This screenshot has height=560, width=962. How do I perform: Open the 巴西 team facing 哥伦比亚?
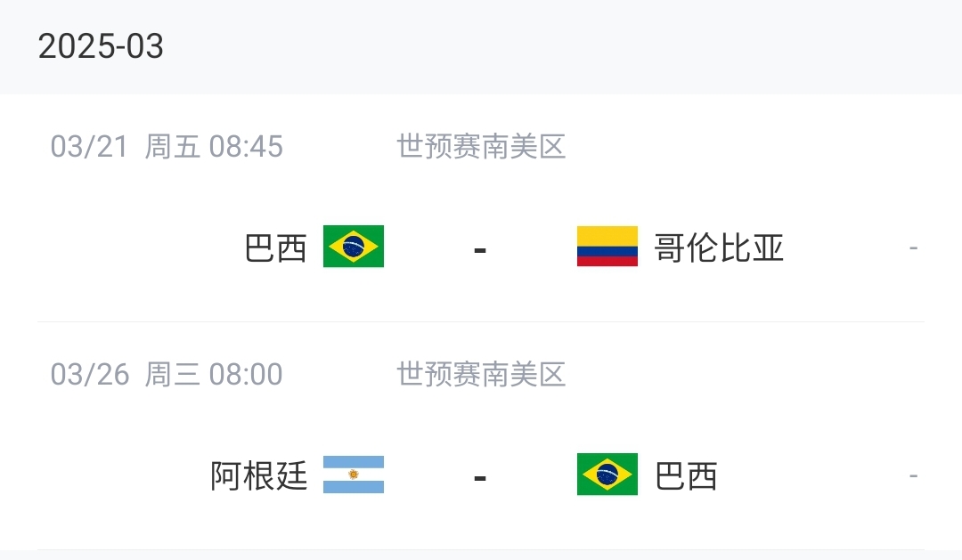[275, 248]
